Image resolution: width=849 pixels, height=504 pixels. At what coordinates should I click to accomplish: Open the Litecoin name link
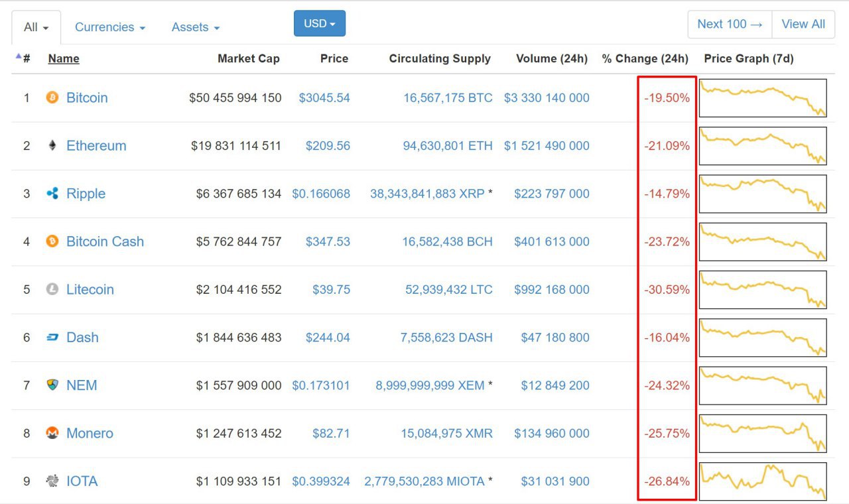click(x=90, y=289)
